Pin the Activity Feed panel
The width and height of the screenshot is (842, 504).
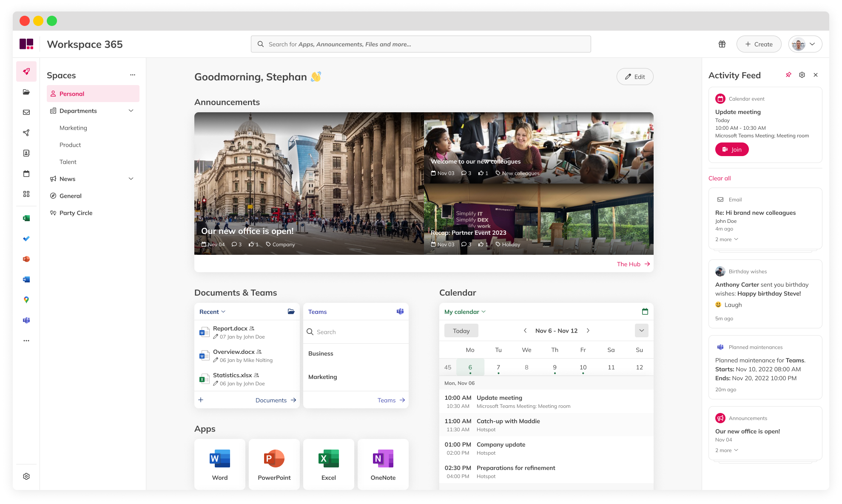tap(788, 75)
